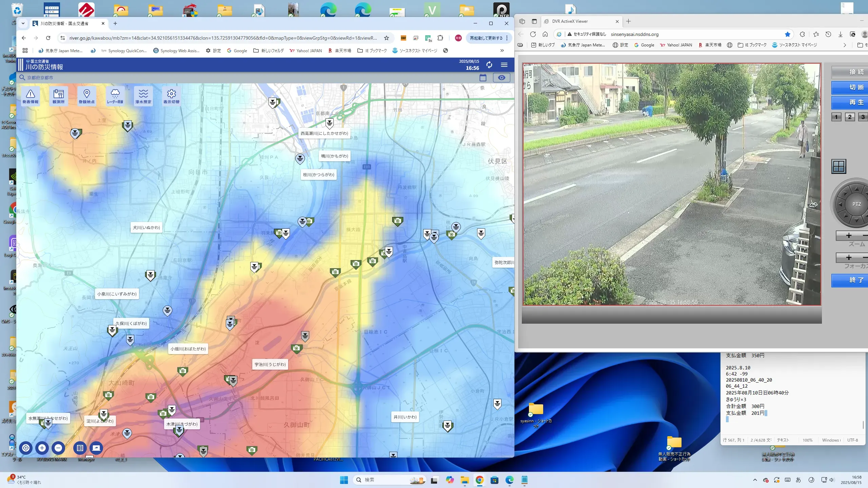Show the レーダー雨量 radar rainfall layer
The image size is (868, 488).
115,96
